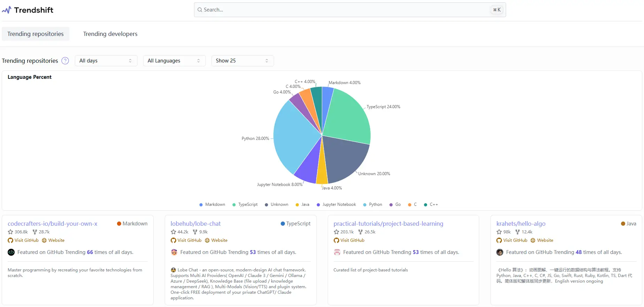644x307 pixels.
Task: Open lobehub/lobe-chat repository link
Action: coord(195,224)
